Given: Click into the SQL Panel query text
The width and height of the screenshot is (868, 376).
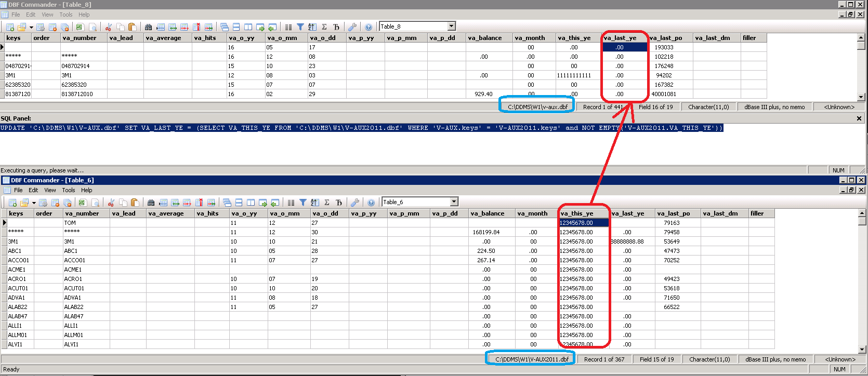Looking at the screenshot, I should [362, 128].
